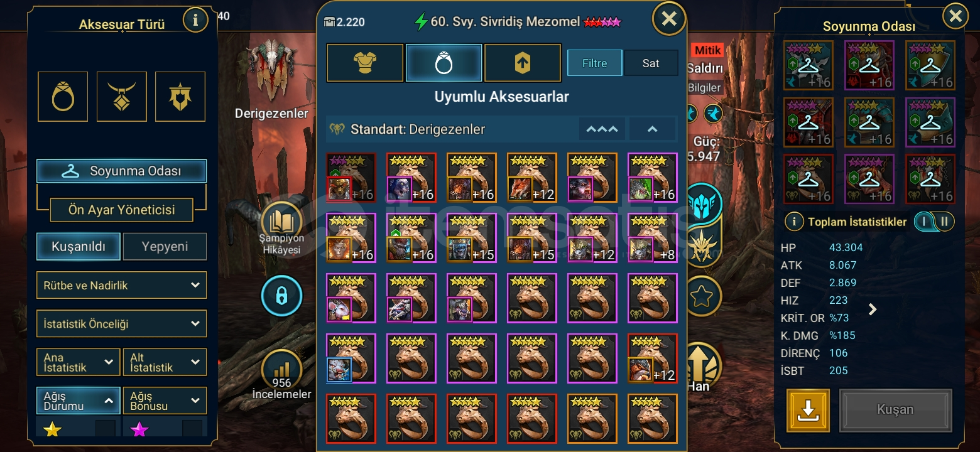Click the blue champion lock icon
The image size is (980, 452).
point(281,295)
